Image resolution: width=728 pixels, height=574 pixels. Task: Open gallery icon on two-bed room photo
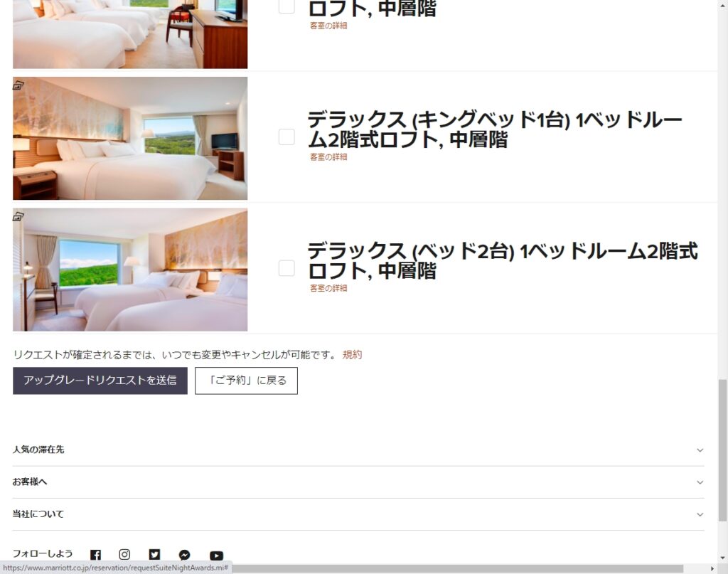(18, 216)
